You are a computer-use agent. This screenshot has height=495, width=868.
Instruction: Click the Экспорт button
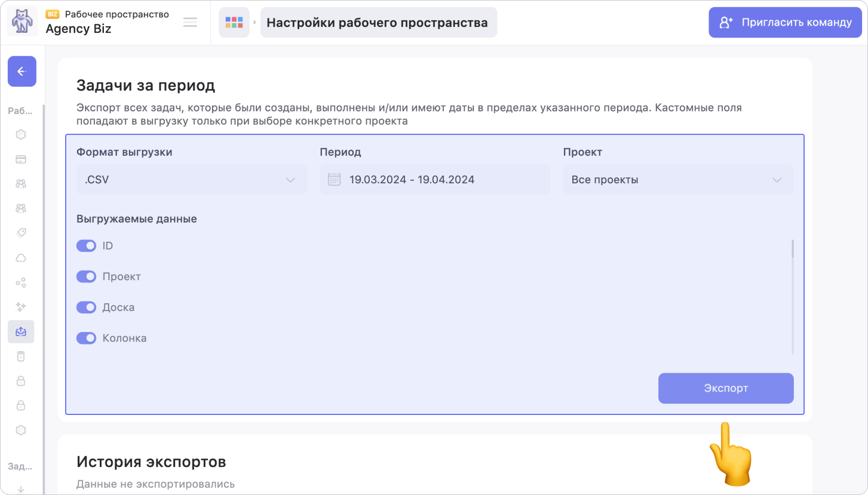725,388
